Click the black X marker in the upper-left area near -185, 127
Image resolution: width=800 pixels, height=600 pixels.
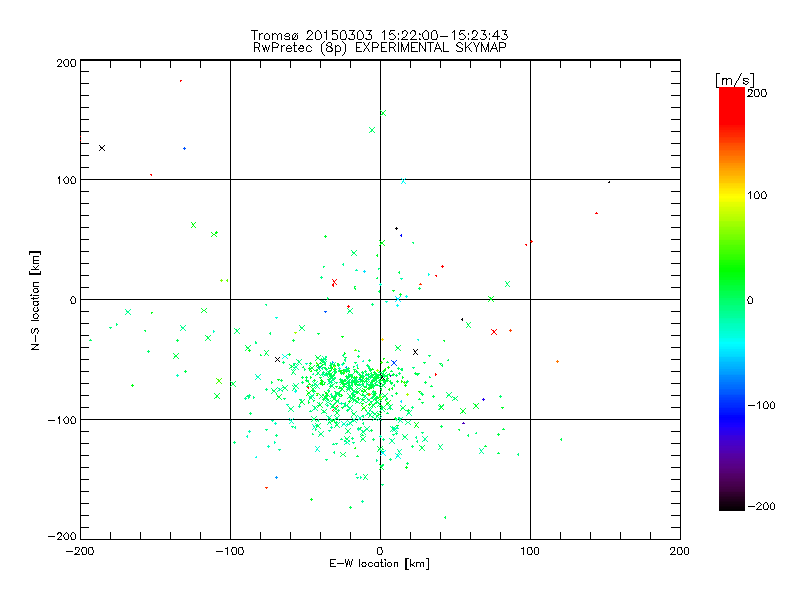pyautogui.click(x=102, y=148)
